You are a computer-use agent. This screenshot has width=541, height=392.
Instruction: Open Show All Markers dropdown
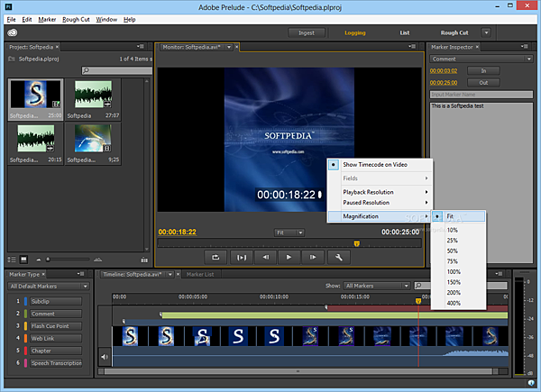(376, 286)
